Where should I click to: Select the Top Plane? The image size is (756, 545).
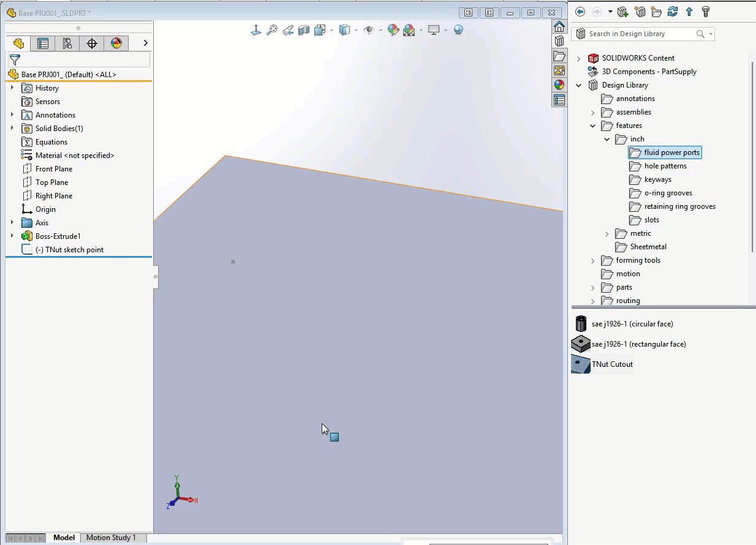click(x=51, y=182)
